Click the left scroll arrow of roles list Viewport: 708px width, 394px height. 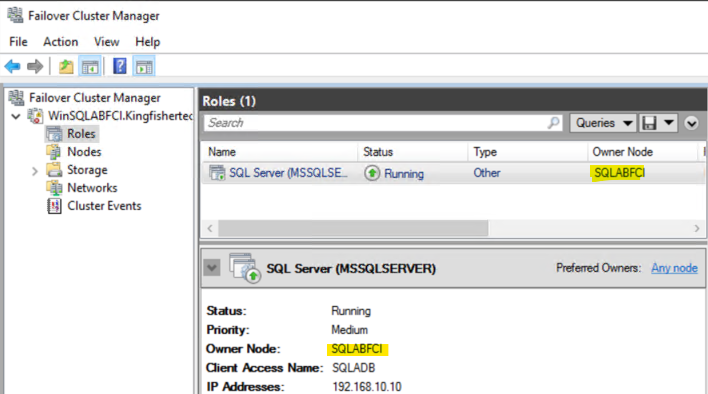click(x=210, y=228)
